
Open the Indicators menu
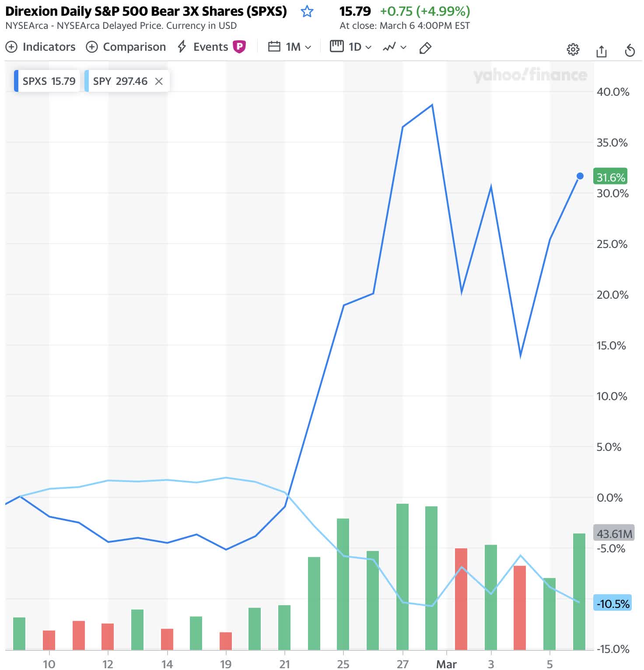point(41,47)
